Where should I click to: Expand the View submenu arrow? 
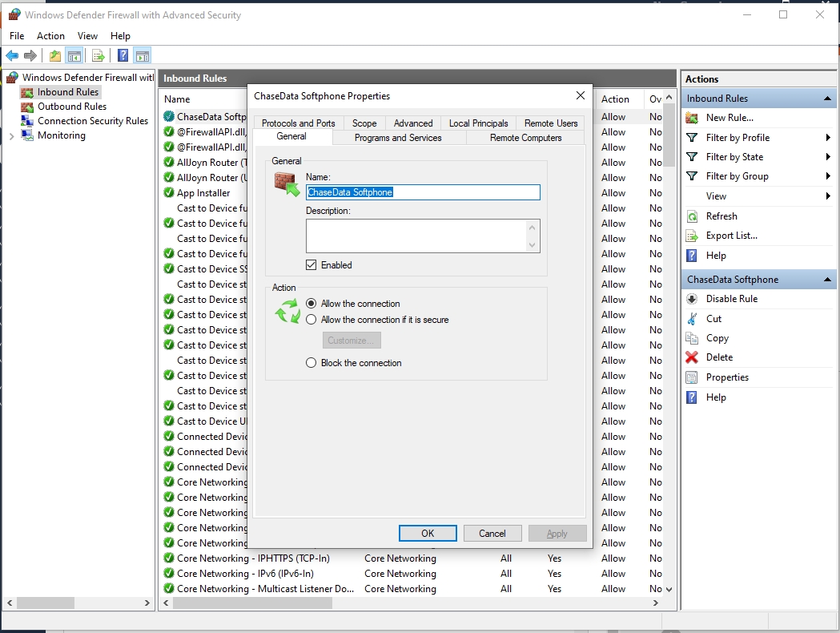pos(828,196)
